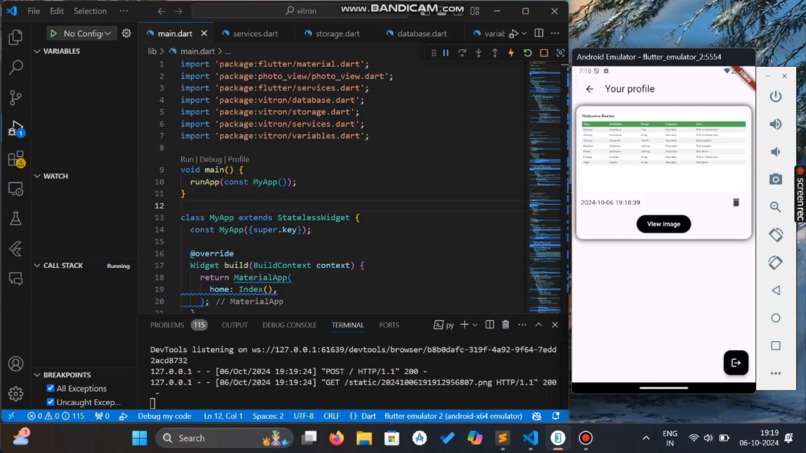Open launch.json gear in debug panel
The height and width of the screenshot is (453, 806).
click(x=126, y=33)
